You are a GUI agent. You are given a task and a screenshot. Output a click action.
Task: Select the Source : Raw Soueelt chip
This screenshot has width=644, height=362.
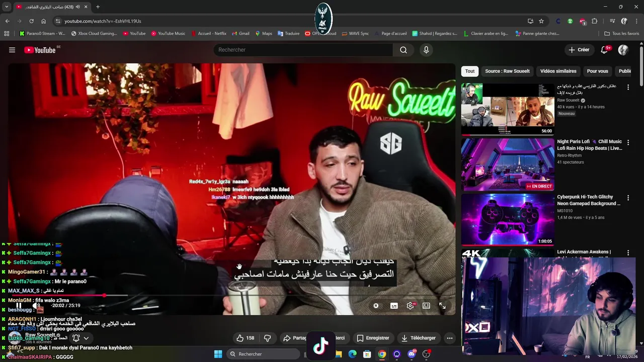[507, 71]
